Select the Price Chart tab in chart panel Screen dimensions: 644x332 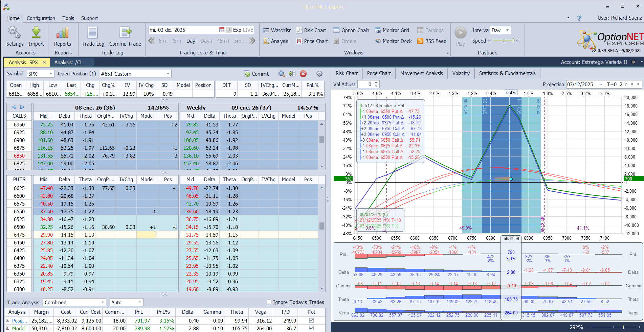(x=379, y=73)
